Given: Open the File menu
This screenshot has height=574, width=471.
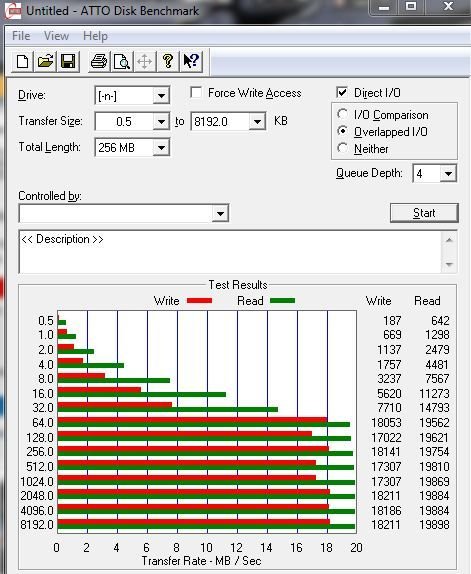Looking at the screenshot, I should pos(21,36).
